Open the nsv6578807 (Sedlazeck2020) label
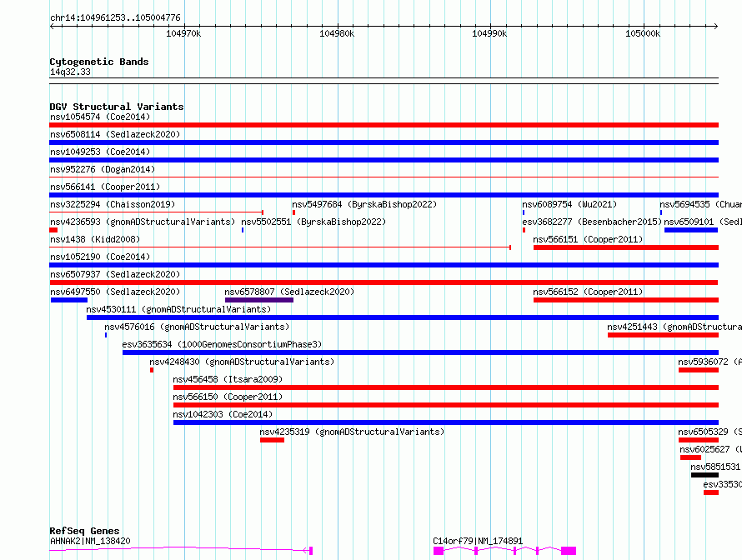This screenshot has height=560, width=742. (x=289, y=292)
